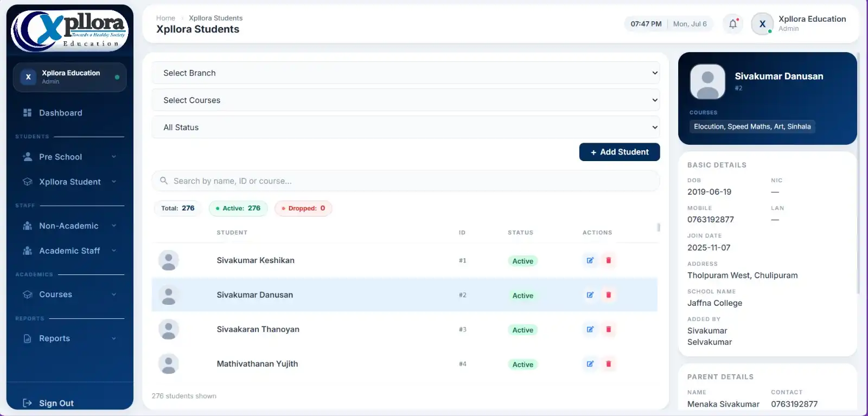Click the Academic Staff icon
Viewport: 868px width, 416px height.
[x=27, y=251]
